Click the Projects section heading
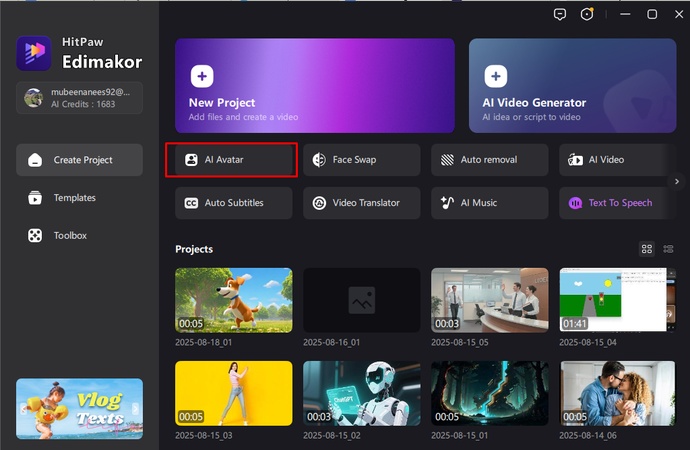Viewport: 690px width, 450px height. tap(194, 249)
